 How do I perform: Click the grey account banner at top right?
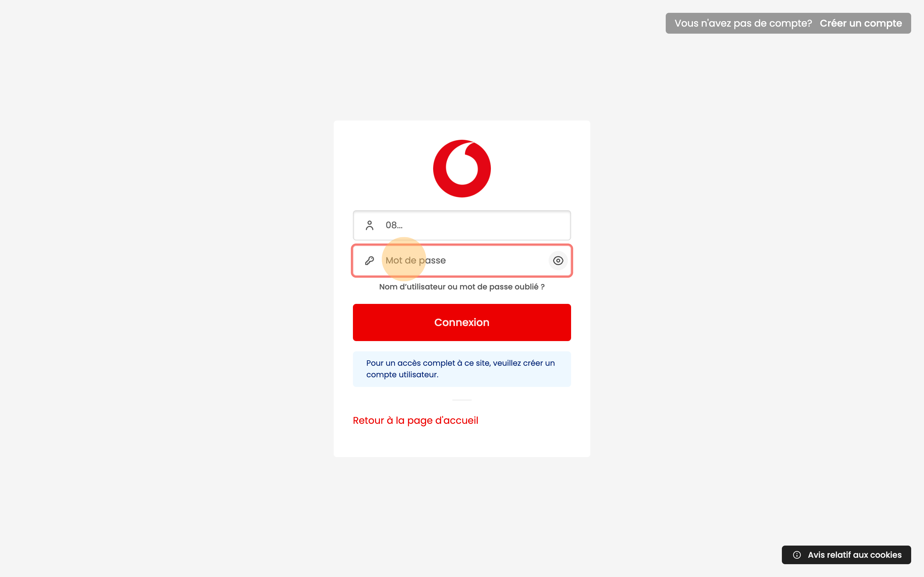pyautogui.click(x=788, y=23)
